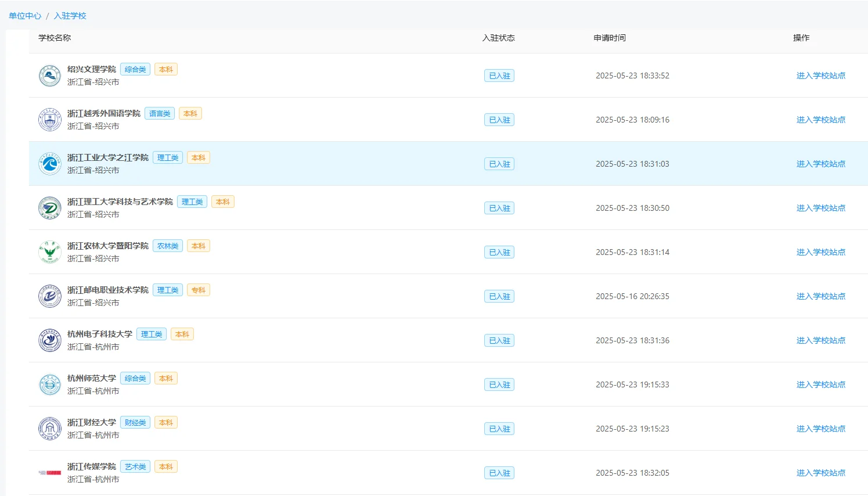The image size is (868, 496).
Task: Click 综合类 tag of 杭州师范大学
Action: point(135,378)
